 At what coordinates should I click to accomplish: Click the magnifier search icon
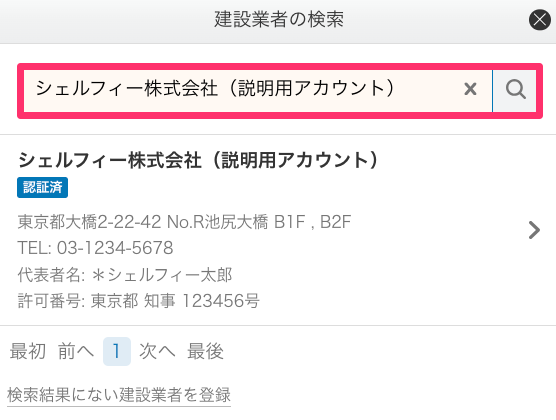(515, 90)
